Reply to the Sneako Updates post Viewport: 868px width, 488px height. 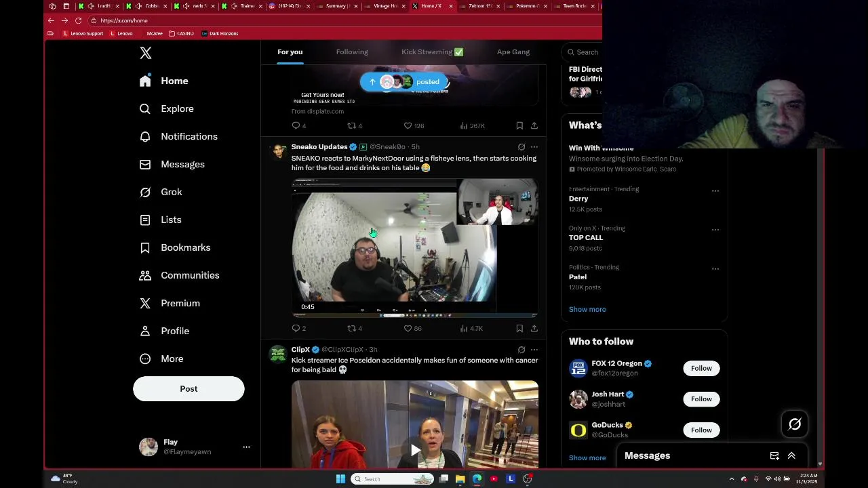pos(298,328)
